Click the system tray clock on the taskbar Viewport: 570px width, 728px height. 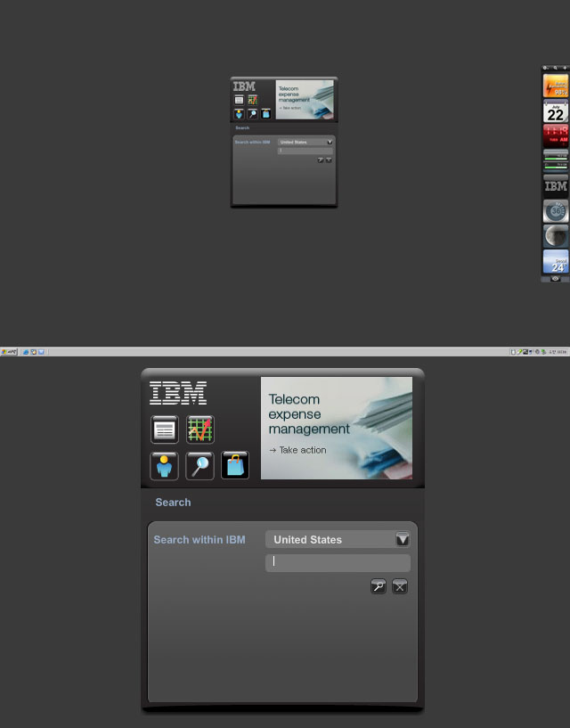558,352
